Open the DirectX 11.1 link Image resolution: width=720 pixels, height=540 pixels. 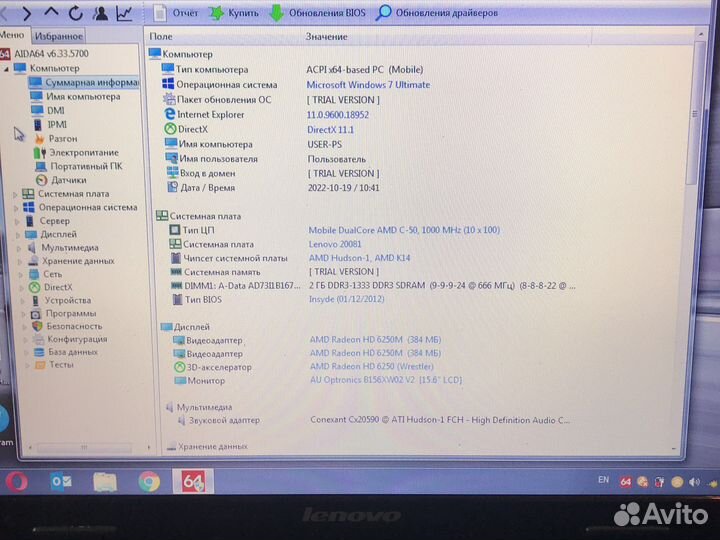point(331,130)
